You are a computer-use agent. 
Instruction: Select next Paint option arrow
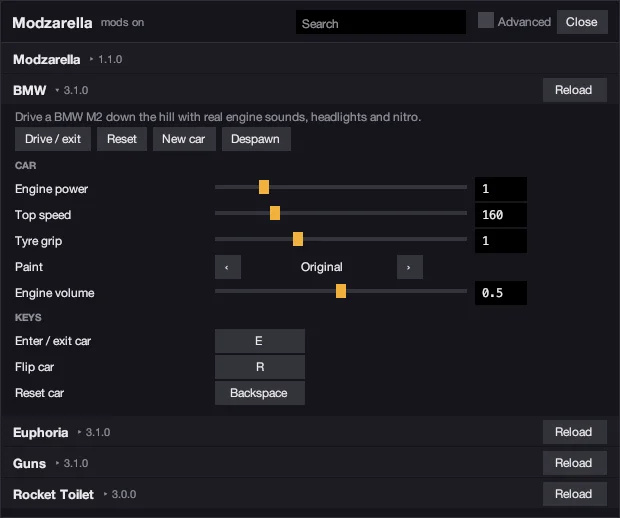pos(410,267)
